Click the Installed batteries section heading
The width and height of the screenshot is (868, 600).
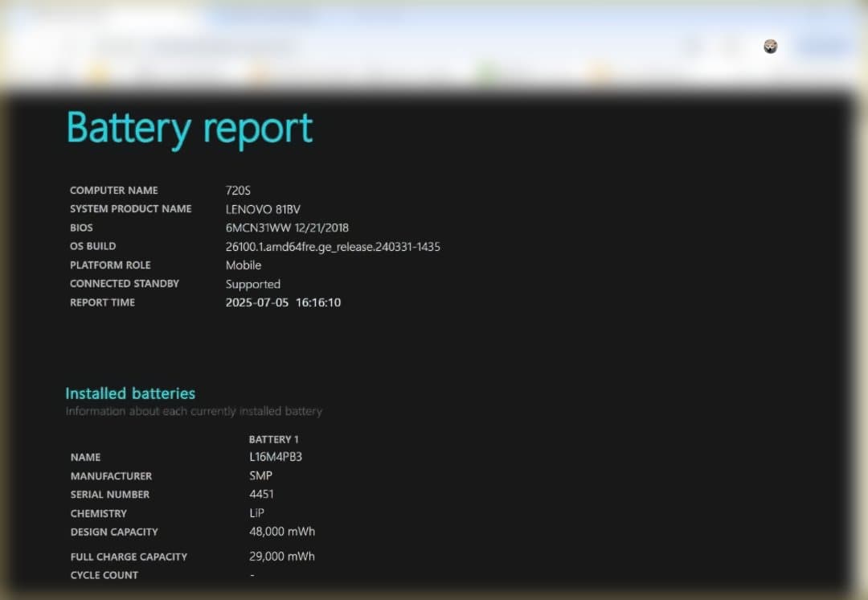tap(129, 393)
